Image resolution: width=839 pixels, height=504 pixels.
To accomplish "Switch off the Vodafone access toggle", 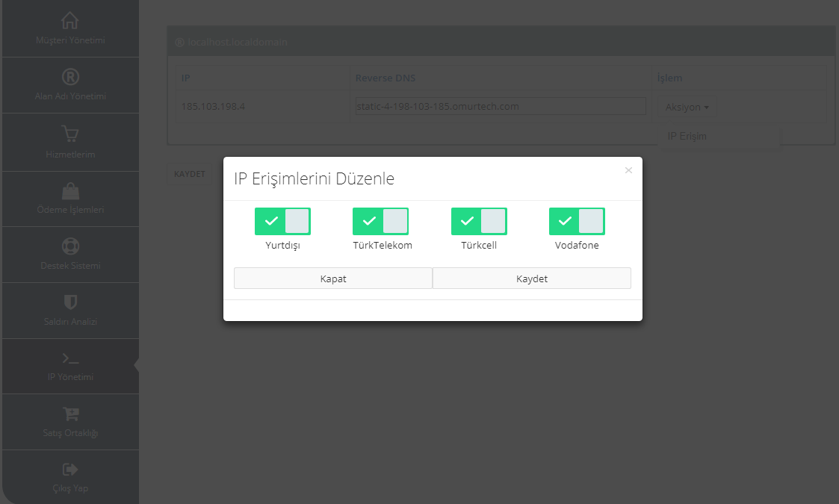I will point(577,221).
